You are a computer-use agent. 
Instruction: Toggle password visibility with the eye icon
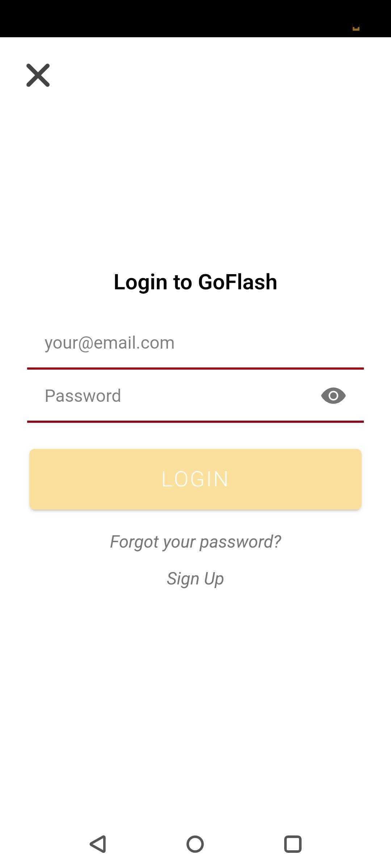pos(333,396)
